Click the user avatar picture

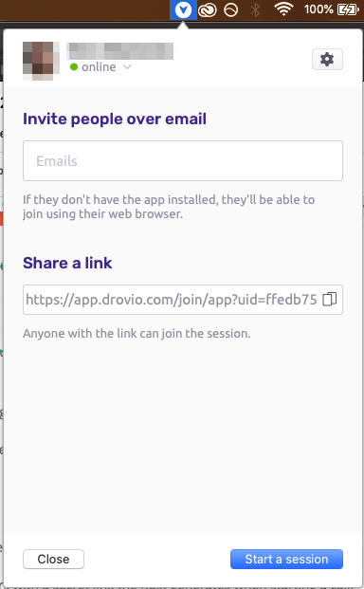click(42, 61)
